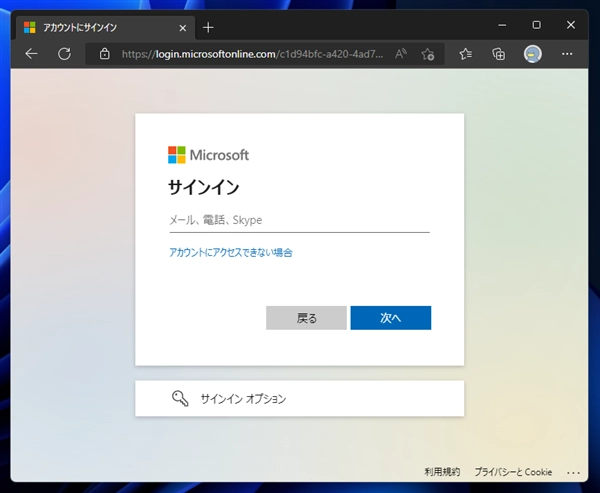Open footer more options ellipsis
This screenshot has height=493, width=600.
coord(573,472)
